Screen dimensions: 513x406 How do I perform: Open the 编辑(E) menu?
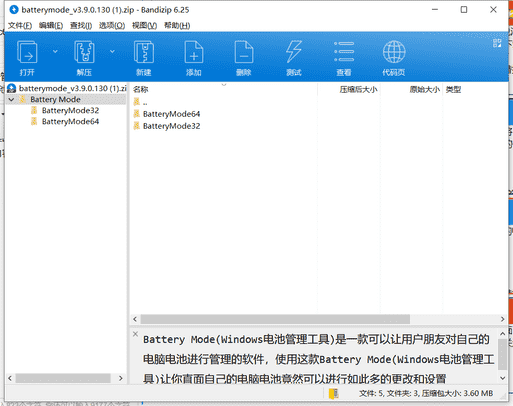(x=51, y=26)
